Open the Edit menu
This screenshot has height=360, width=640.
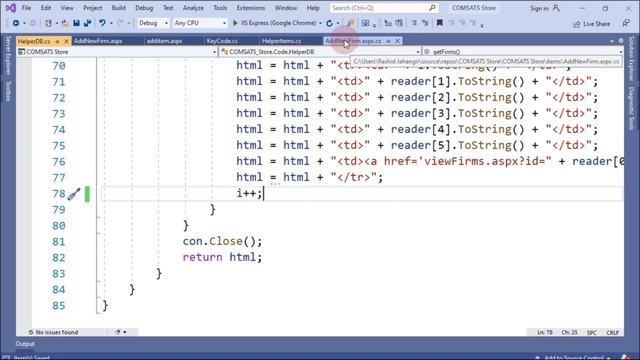(46, 8)
